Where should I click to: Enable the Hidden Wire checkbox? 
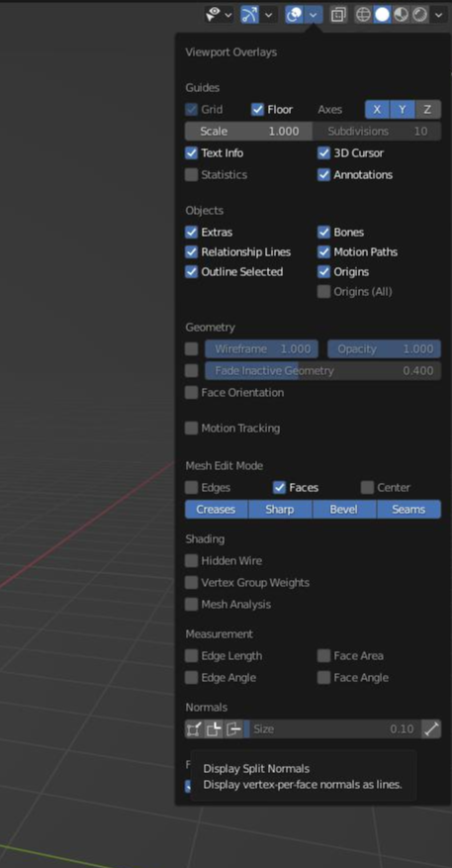click(192, 561)
